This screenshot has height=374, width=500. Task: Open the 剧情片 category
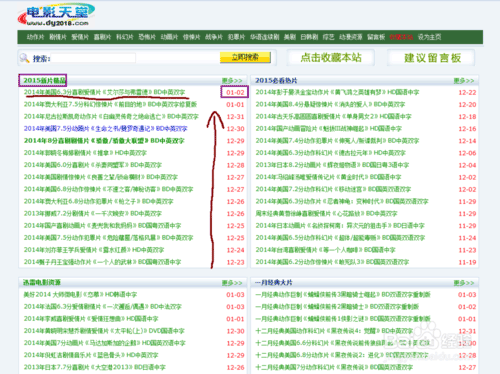tap(58, 37)
